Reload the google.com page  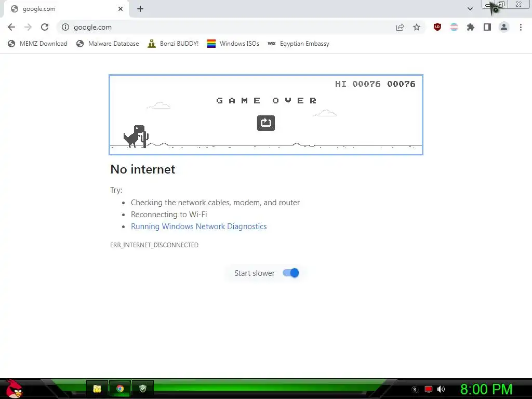tap(45, 27)
